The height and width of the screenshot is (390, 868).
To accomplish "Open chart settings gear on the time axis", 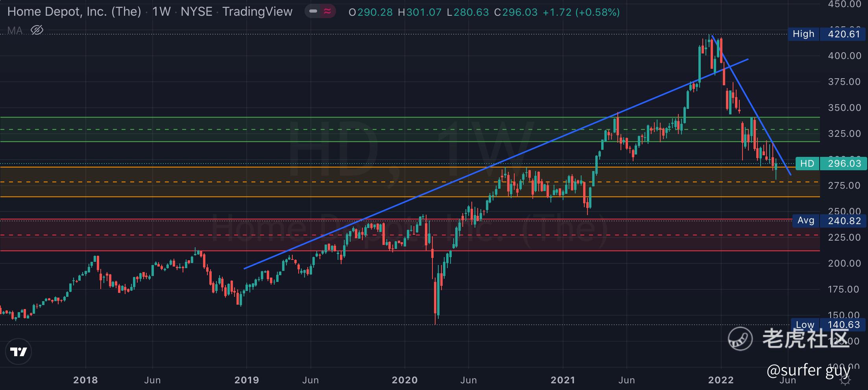I will pyautogui.click(x=845, y=380).
